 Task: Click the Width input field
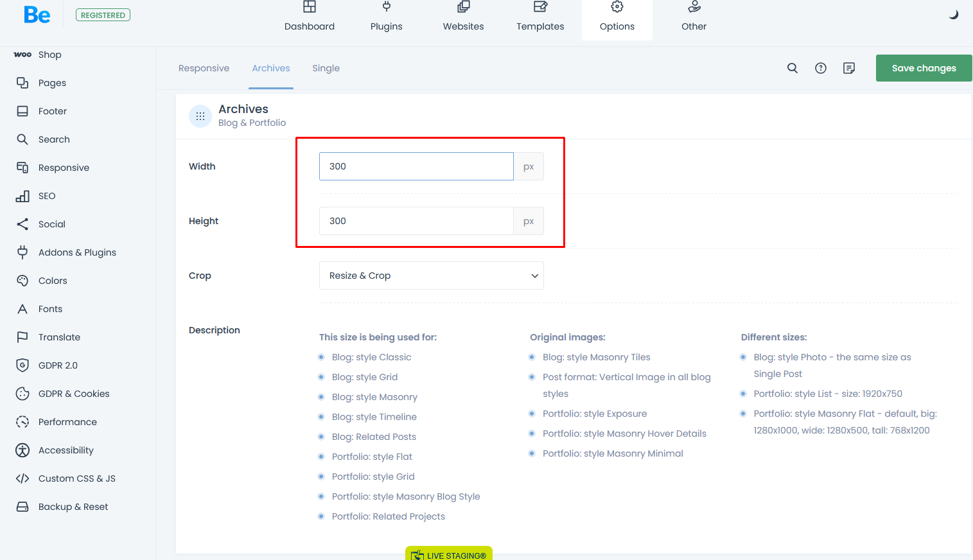pos(416,166)
